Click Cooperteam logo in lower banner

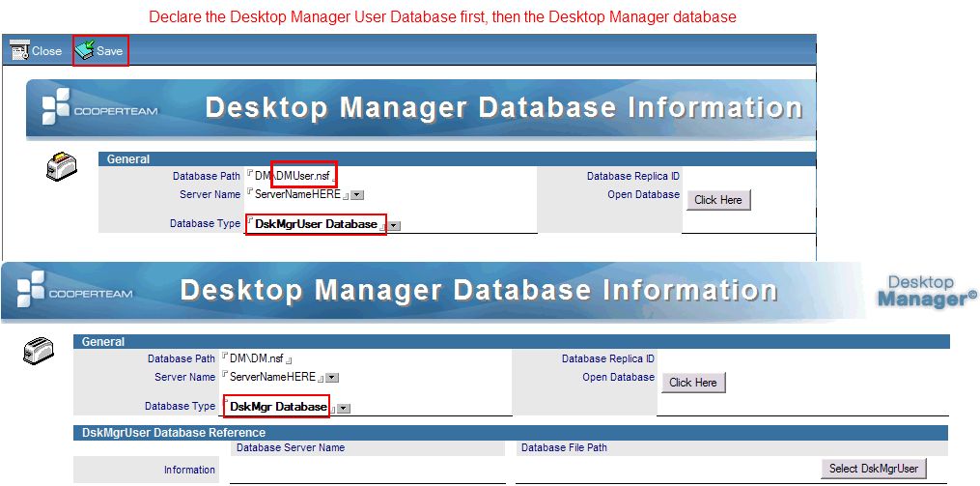pos(75,289)
